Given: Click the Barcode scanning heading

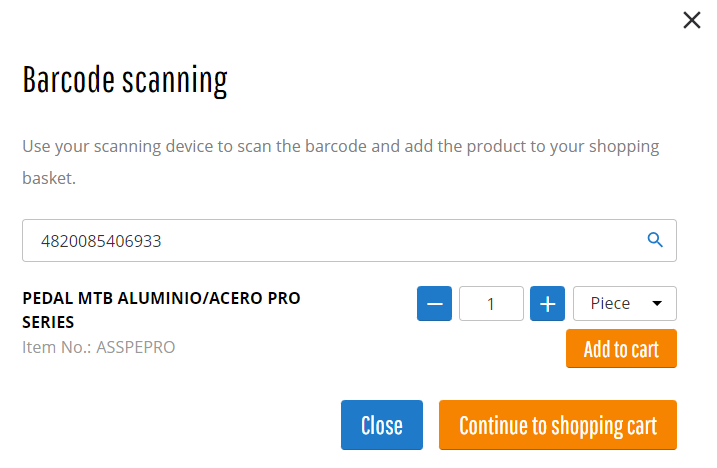Looking at the screenshot, I should [125, 81].
